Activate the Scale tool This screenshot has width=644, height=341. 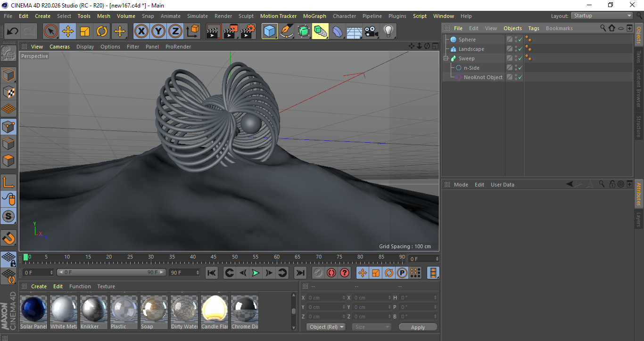(x=85, y=32)
